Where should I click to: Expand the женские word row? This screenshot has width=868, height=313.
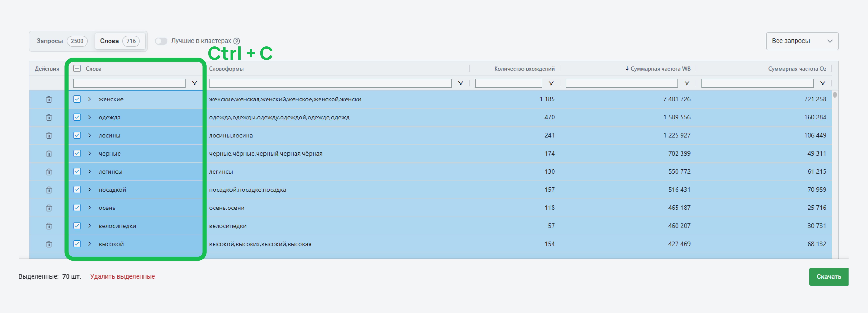point(90,99)
